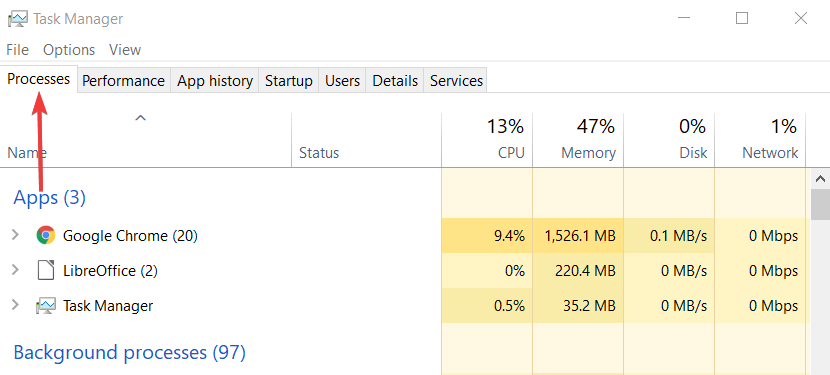Open the Options menu
The width and height of the screenshot is (830, 375).
click(69, 50)
